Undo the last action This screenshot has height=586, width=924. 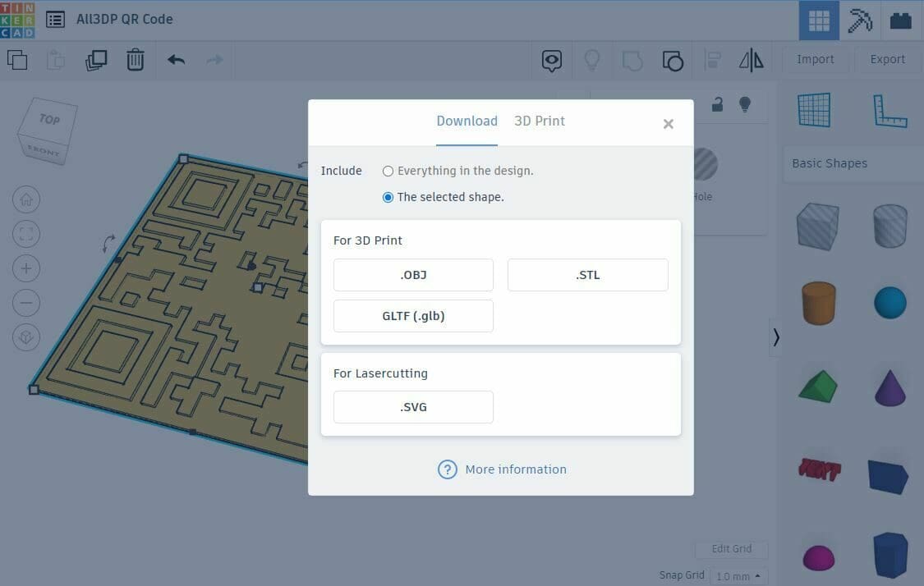click(177, 59)
